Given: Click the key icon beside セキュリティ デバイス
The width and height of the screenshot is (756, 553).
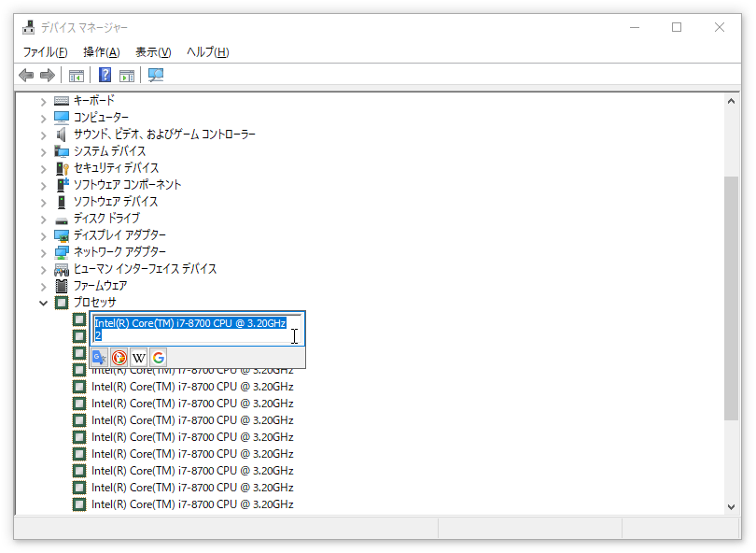Looking at the screenshot, I should [x=63, y=168].
